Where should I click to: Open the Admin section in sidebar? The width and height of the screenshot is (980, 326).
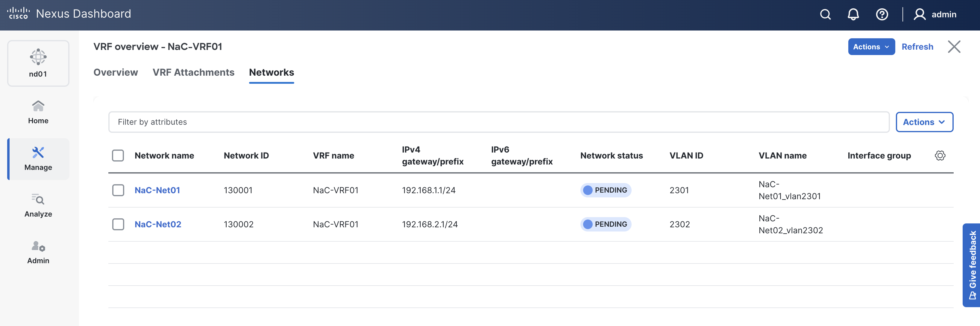[38, 252]
